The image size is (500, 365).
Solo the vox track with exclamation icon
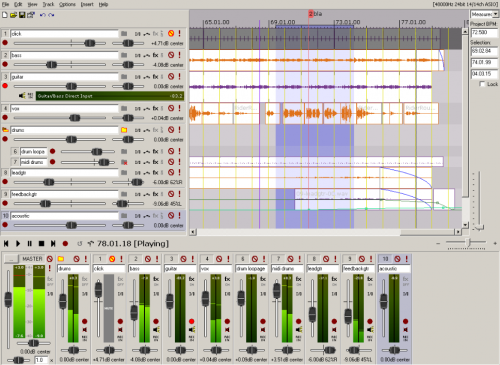(179, 108)
